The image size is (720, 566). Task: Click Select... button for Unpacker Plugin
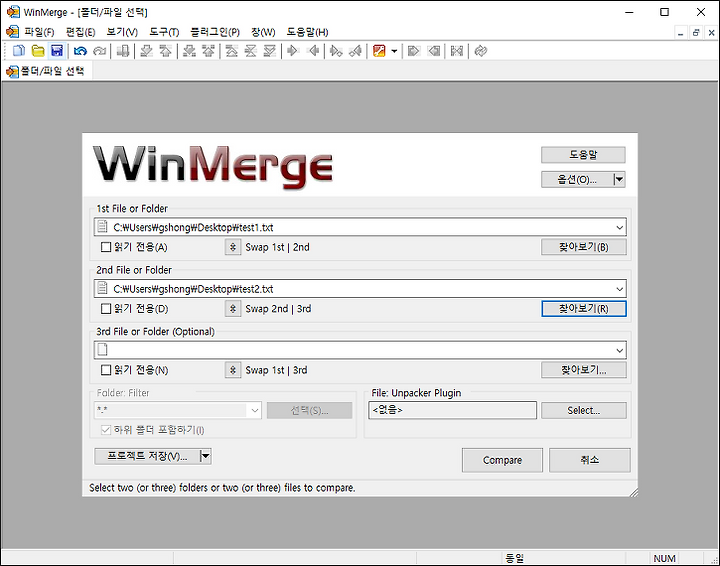pyautogui.click(x=584, y=410)
